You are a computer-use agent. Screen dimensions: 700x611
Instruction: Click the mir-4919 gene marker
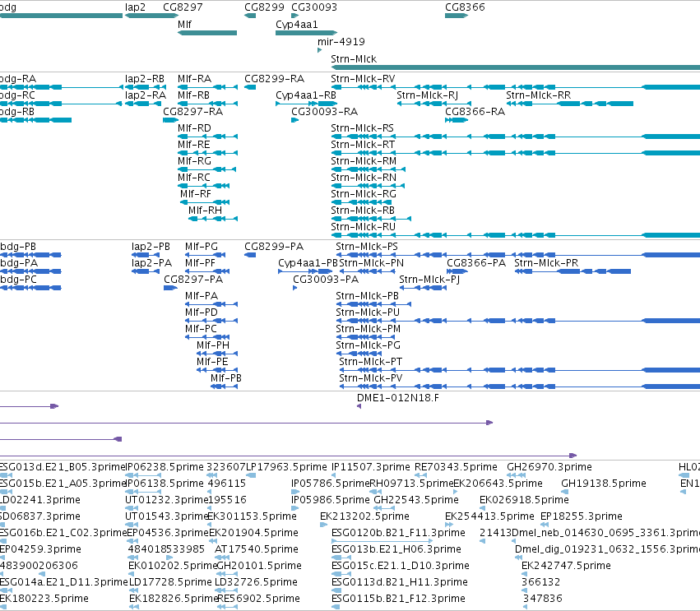pos(320,50)
